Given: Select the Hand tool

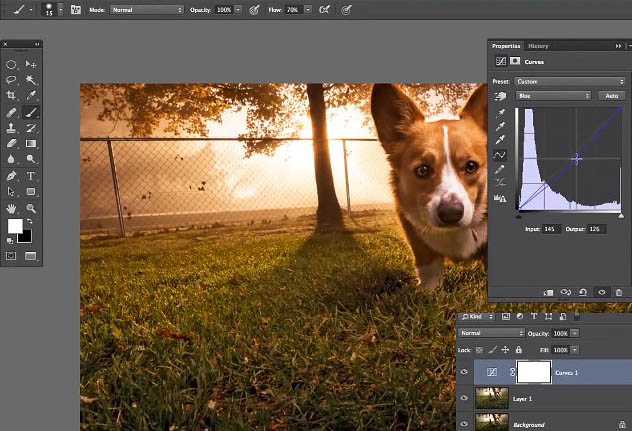Looking at the screenshot, I should click(11, 208).
